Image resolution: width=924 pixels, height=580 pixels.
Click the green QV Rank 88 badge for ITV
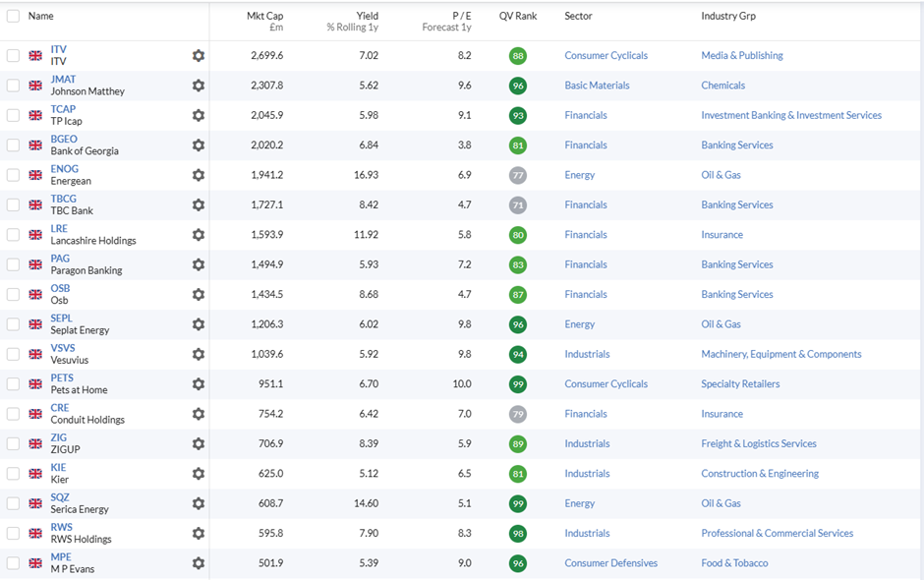[518, 56]
